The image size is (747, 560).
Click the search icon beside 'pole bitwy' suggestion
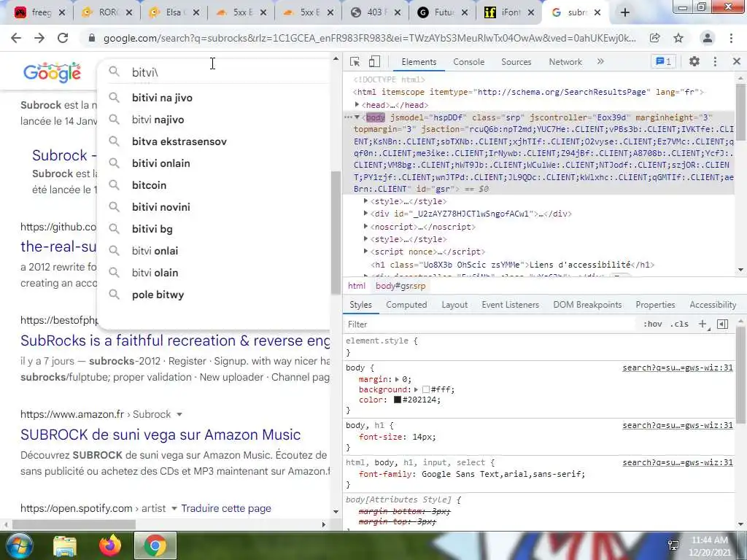[x=114, y=295]
